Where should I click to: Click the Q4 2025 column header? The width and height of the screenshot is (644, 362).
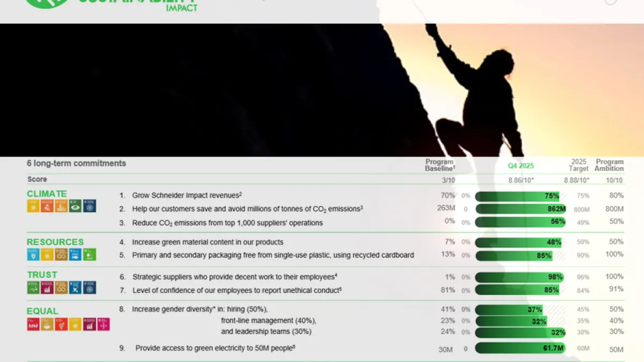point(521,166)
